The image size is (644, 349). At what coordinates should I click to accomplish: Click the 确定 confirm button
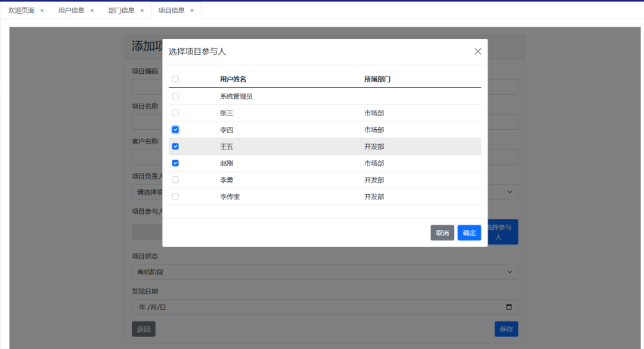pos(469,232)
